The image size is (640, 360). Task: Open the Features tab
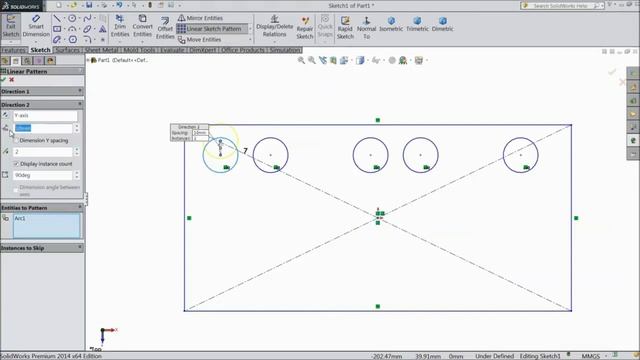coord(13,50)
